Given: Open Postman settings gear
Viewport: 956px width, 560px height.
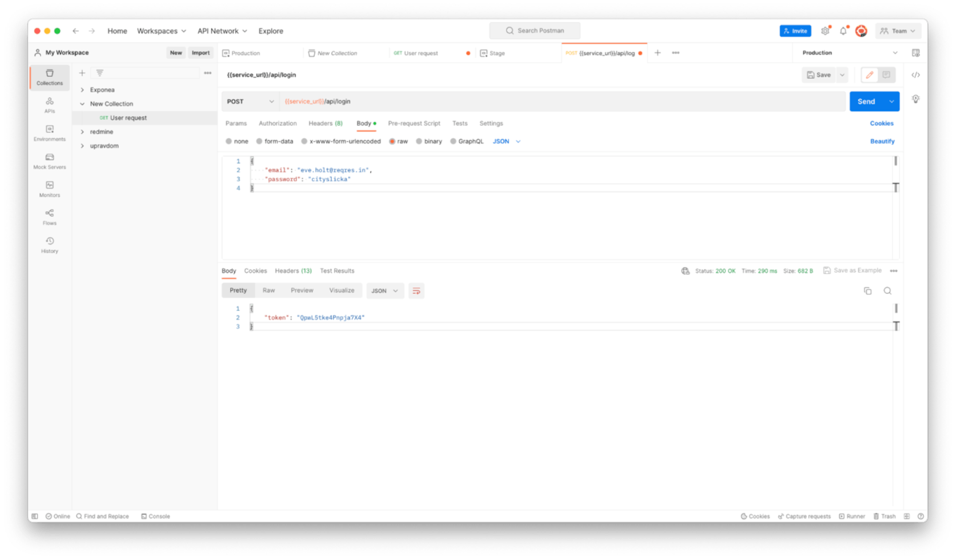Looking at the screenshot, I should tap(825, 30).
